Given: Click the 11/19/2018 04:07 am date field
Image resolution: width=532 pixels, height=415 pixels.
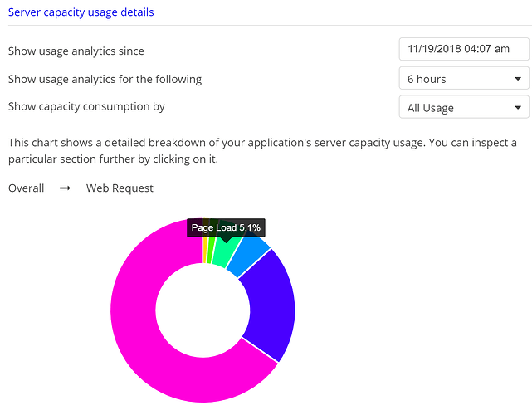Looking at the screenshot, I should click(x=464, y=49).
